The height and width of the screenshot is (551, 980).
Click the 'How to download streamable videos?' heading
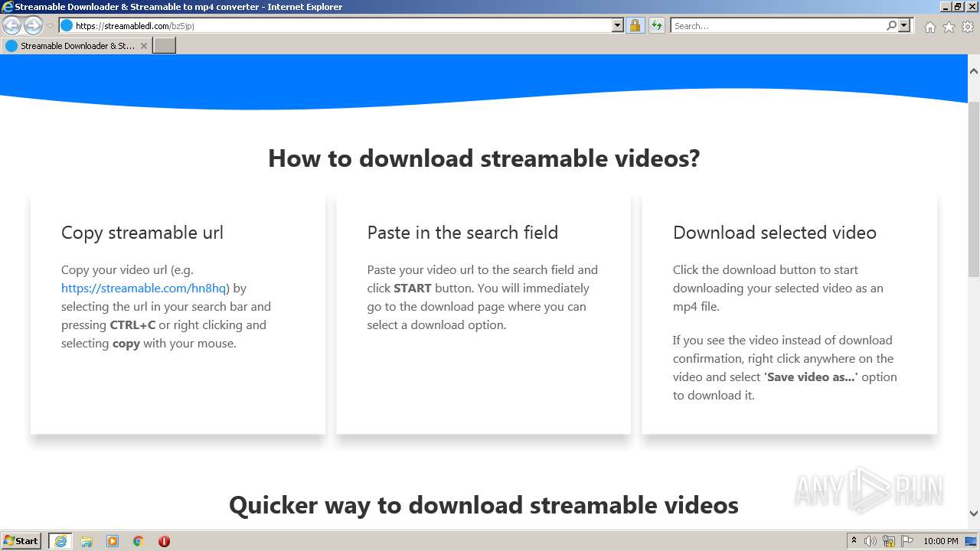pyautogui.click(x=484, y=158)
